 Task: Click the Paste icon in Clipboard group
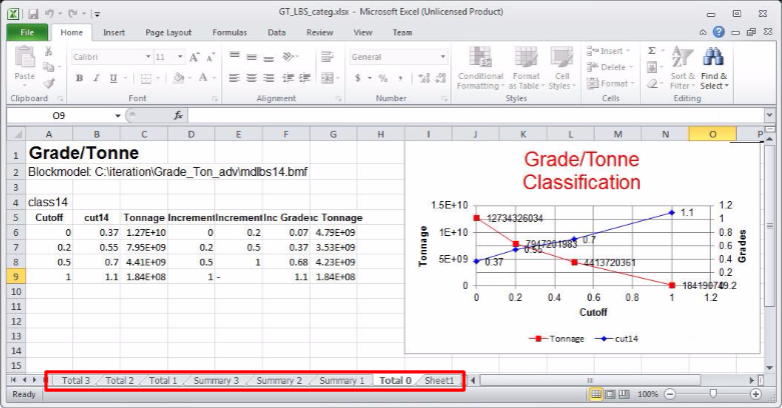coord(24,61)
